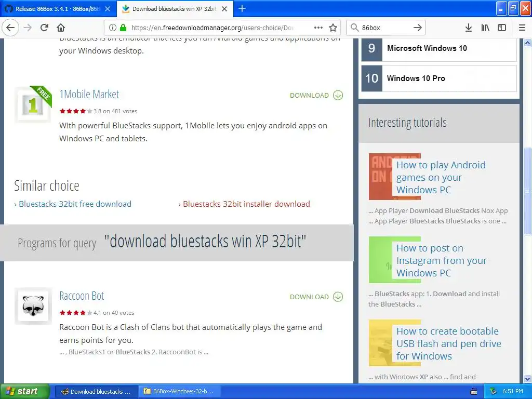532x399 pixels.
Task: Click the page scrollbar up arrow
Action: click(x=528, y=43)
